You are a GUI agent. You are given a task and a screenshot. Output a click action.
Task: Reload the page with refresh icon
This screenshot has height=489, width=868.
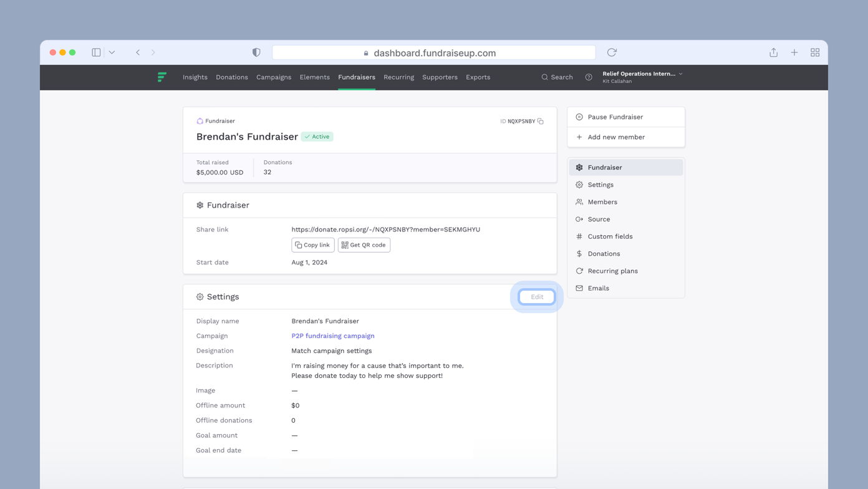point(612,52)
